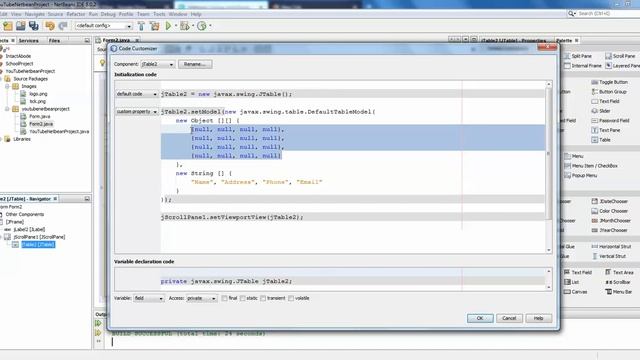Open the custom property dropdown

pyautogui.click(x=136, y=111)
